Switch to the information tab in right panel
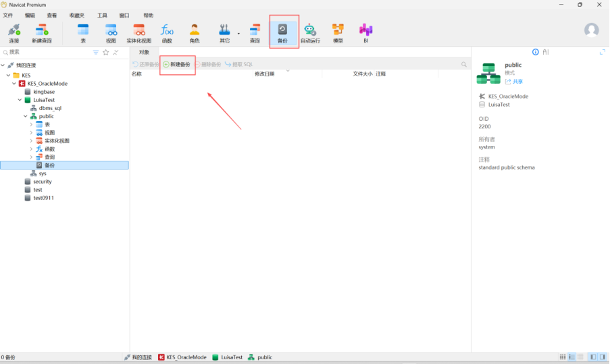 [536, 52]
